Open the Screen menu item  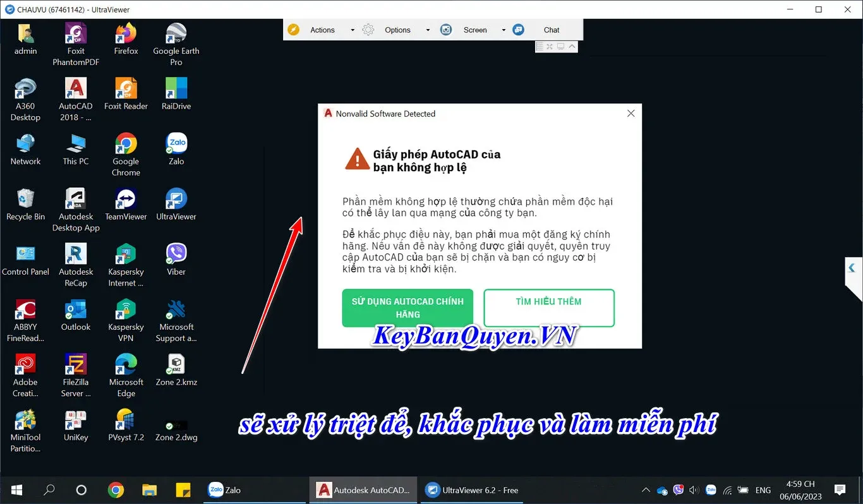(x=476, y=30)
